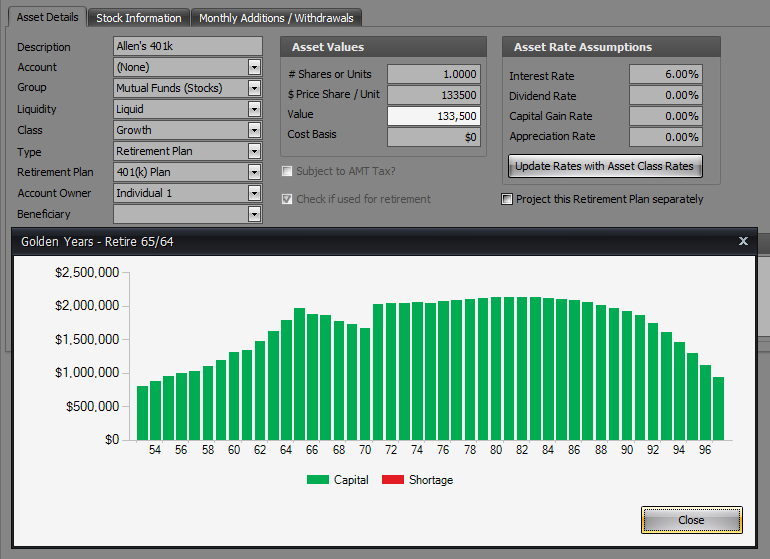Click the tallest bar at age 82

(x=522, y=368)
